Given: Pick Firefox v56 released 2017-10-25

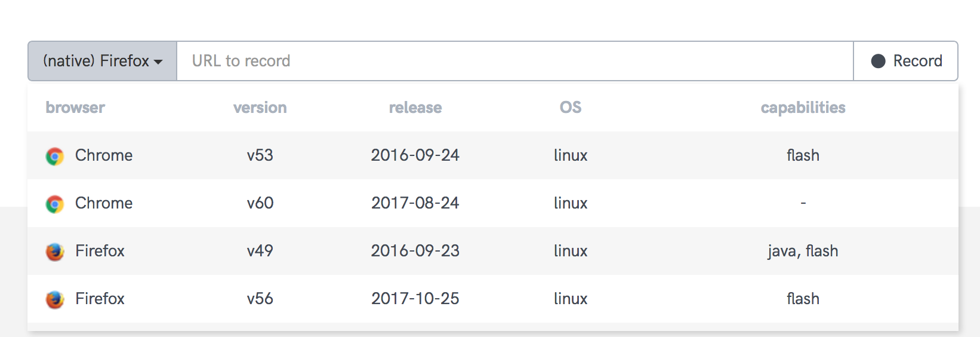Looking at the screenshot, I should point(100,299).
